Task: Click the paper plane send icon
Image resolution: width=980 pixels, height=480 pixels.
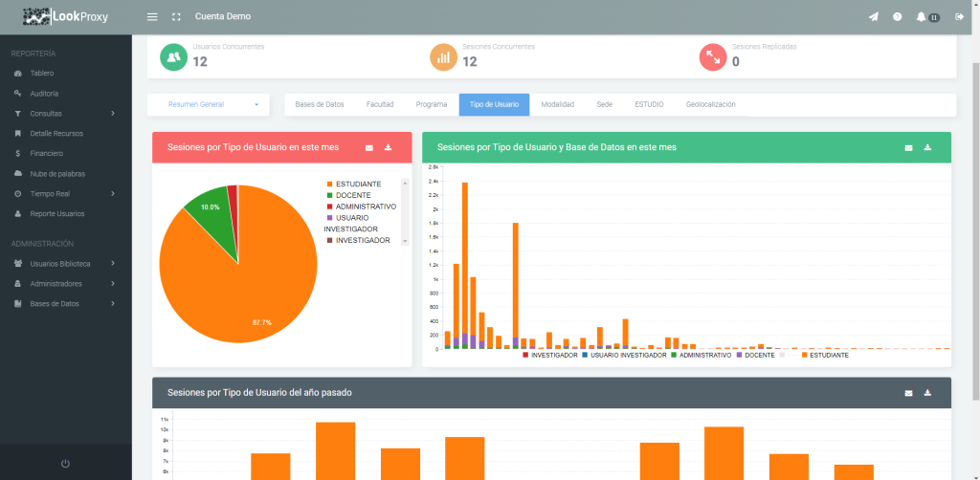Action: 873,17
